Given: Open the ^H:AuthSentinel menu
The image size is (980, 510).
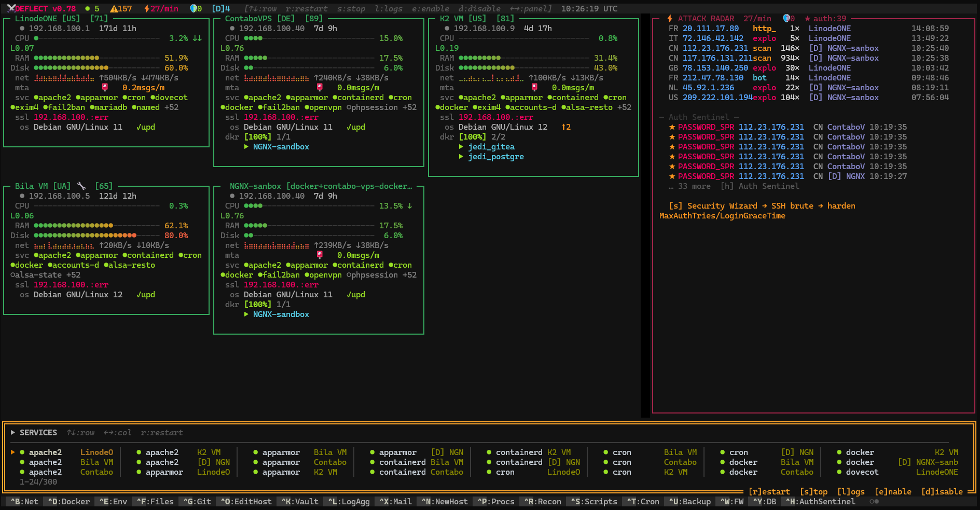Looking at the screenshot, I should (x=821, y=502).
